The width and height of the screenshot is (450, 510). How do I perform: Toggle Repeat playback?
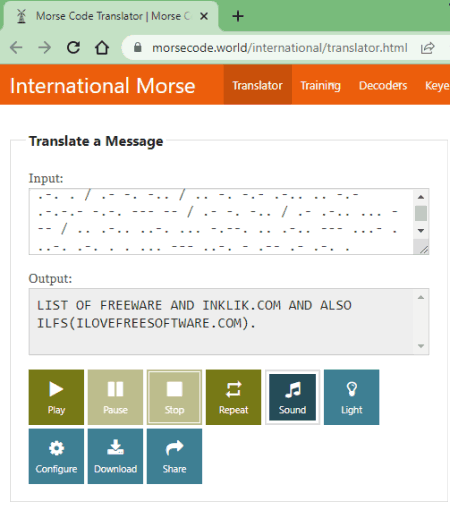pyautogui.click(x=233, y=397)
